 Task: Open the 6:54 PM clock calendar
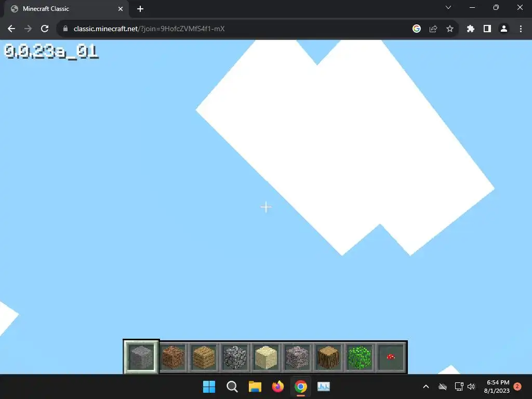coord(497,387)
